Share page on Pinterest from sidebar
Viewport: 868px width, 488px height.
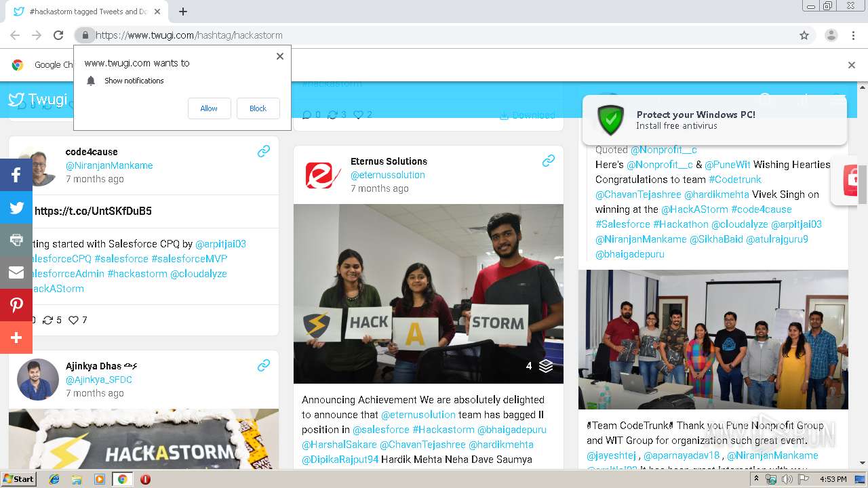(16, 305)
